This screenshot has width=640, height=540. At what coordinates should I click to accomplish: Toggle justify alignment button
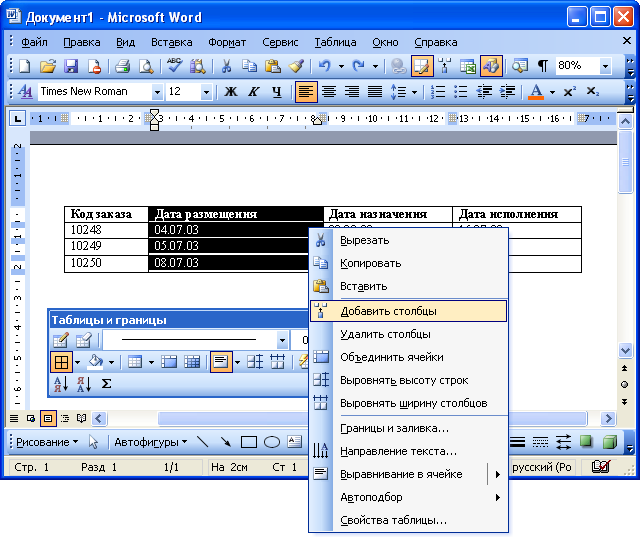pos(375,92)
